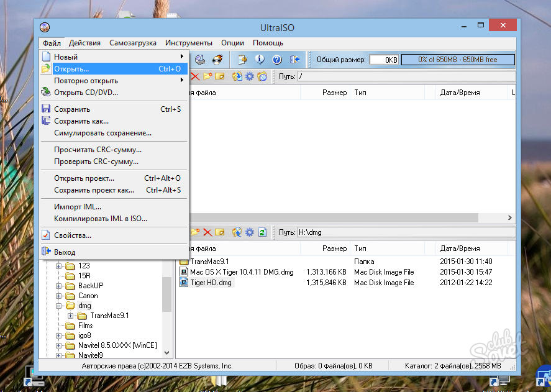Choose Сохранить menu entry
The width and height of the screenshot is (551, 392).
tap(114, 109)
